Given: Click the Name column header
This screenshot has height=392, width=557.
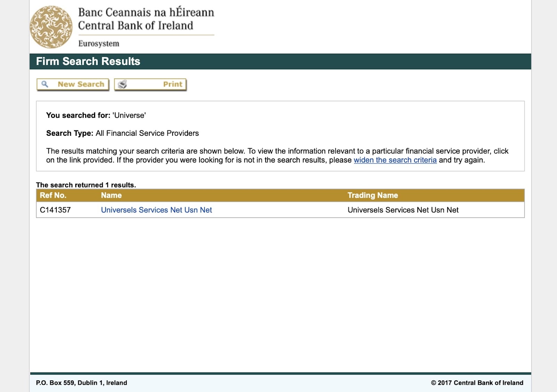Looking at the screenshot, I should point(111,195).
